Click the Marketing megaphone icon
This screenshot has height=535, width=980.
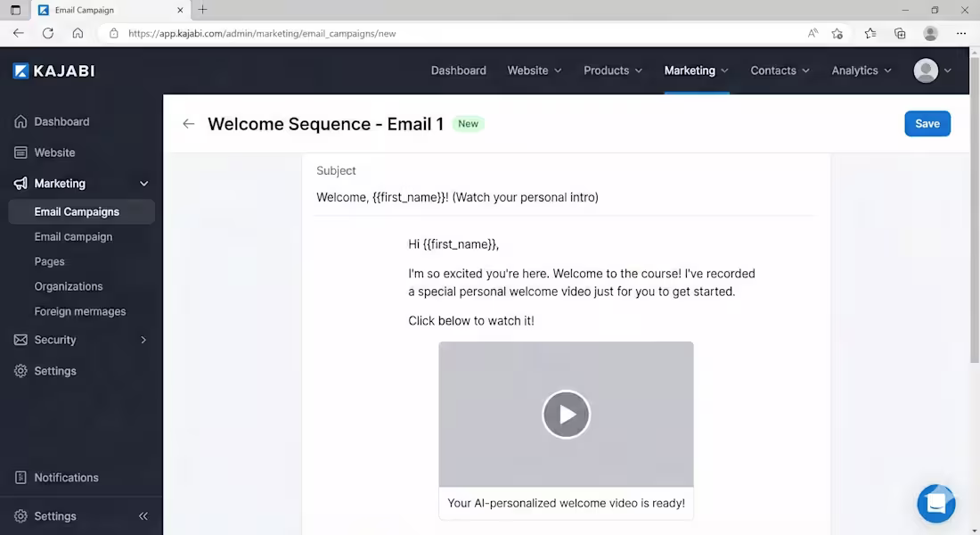pyautogui.click(x=20, y=184)
